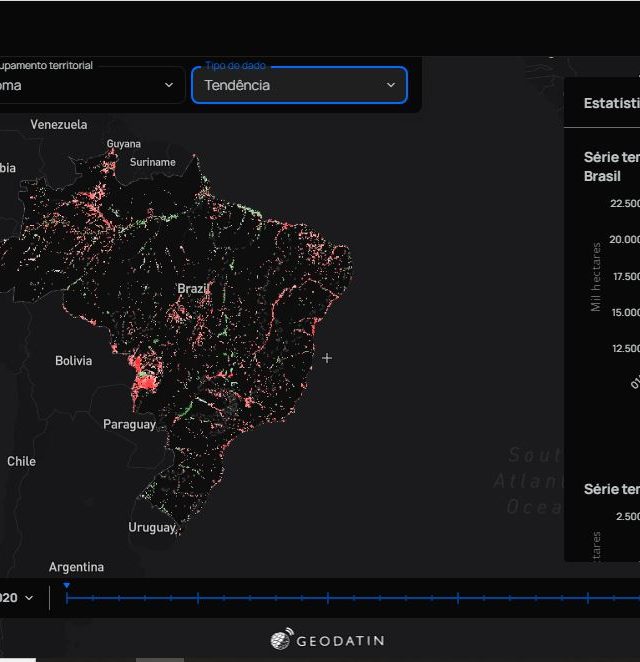Select the Argentina label on the map
Screen dimensions: 640x662
tap(76, 567)
